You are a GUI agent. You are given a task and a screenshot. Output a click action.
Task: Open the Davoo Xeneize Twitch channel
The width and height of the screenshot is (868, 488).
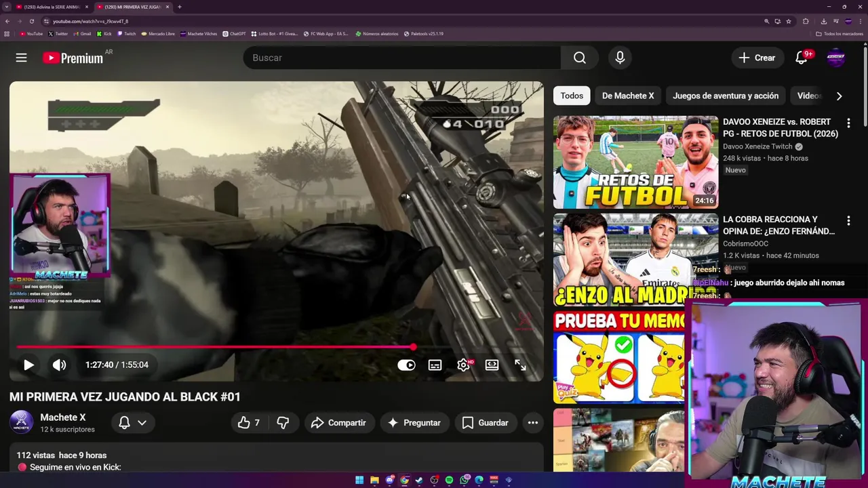pyautogui.click(x=757, y=146)
